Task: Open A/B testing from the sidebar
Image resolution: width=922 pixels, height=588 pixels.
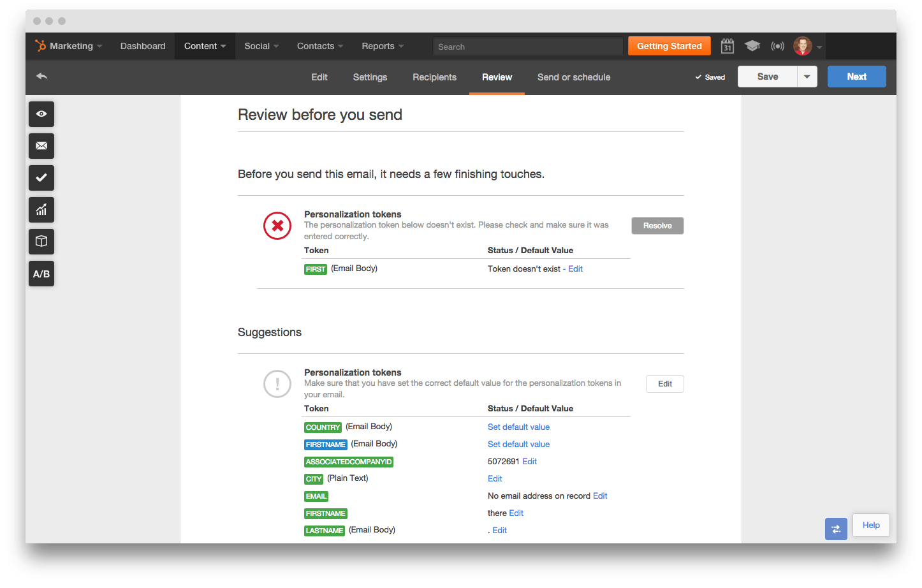Action: tap(41, 273)
